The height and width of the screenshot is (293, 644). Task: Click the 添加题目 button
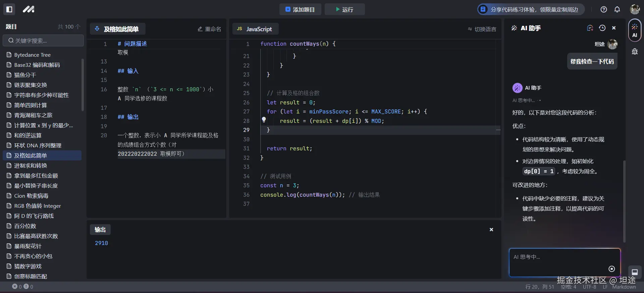pyautogui.click(x=300, y=9)
